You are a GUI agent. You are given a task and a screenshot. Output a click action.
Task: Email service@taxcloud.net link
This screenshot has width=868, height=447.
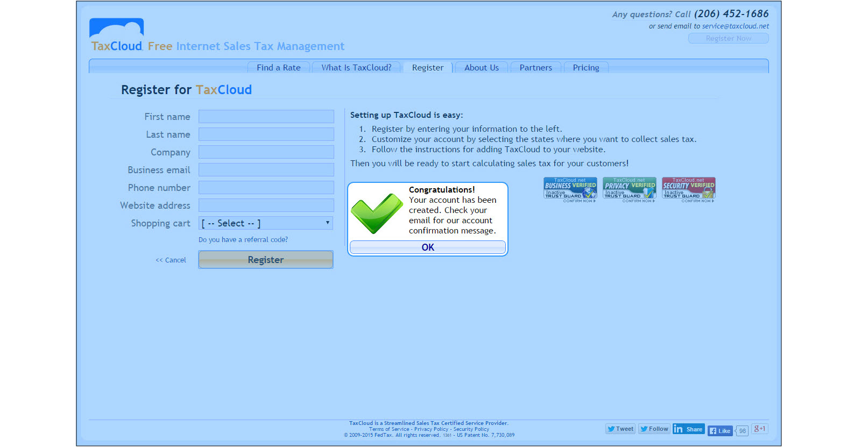click(x=735, y=26)
